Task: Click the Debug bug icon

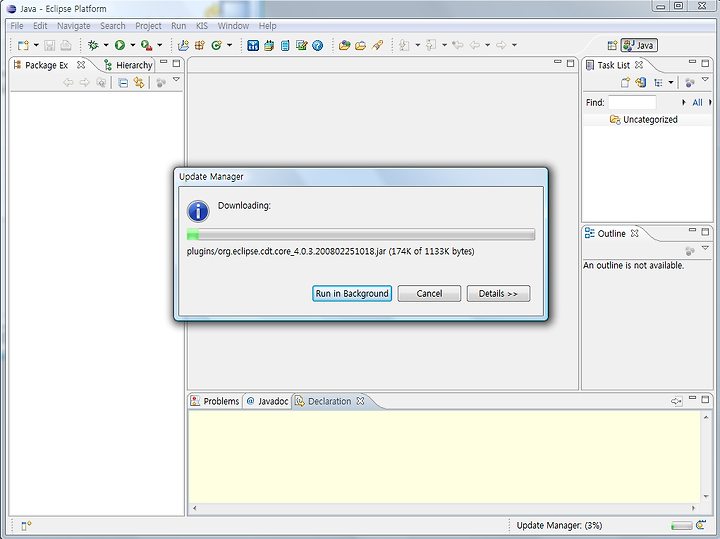Action: click(x=93, y=45)
